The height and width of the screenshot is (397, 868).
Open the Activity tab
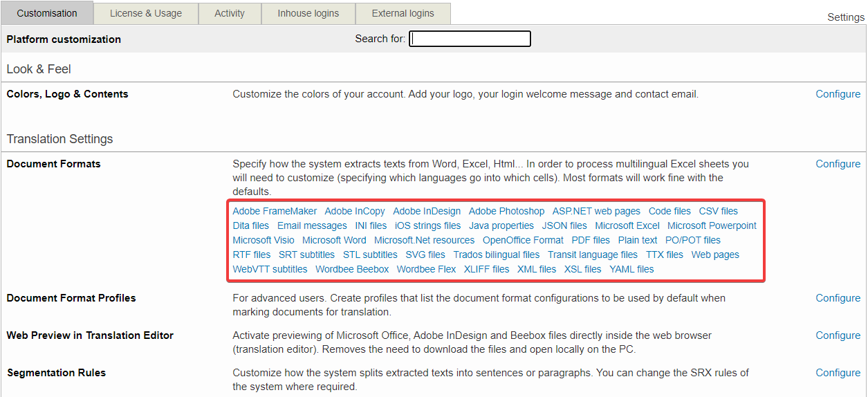[x=230, y=13]
